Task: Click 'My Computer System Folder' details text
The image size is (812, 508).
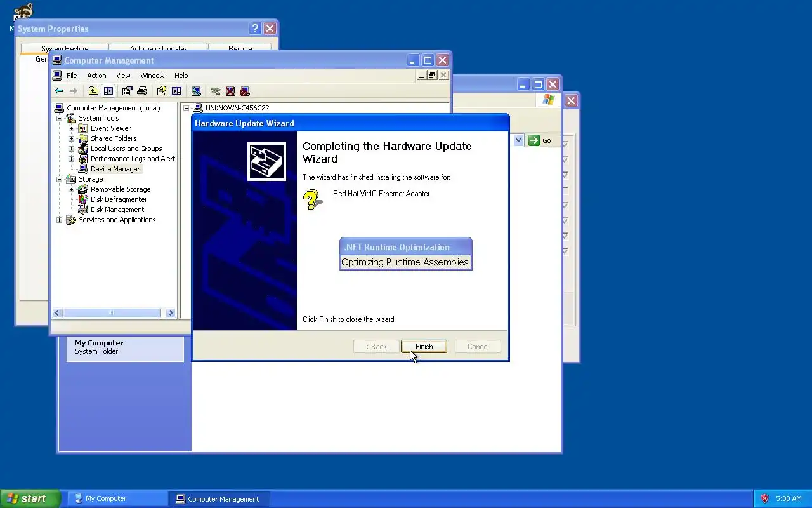Action: (x=99, y=347)
